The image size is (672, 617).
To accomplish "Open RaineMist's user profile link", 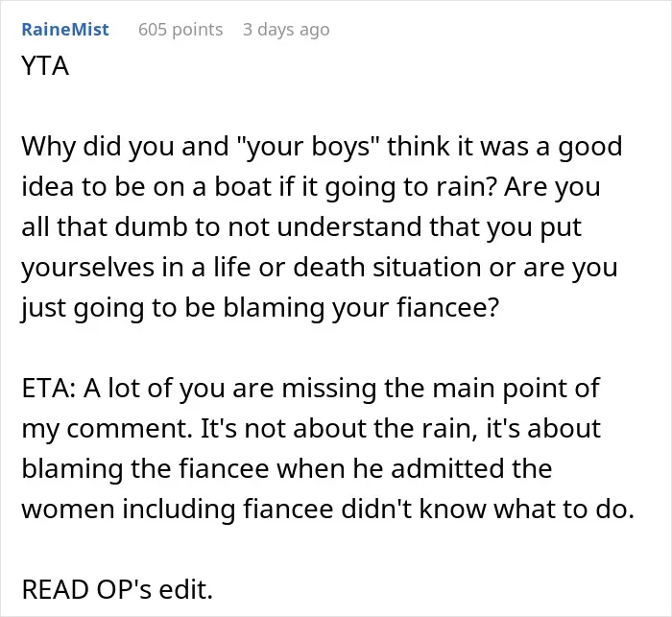I will (x=65, y=30).
